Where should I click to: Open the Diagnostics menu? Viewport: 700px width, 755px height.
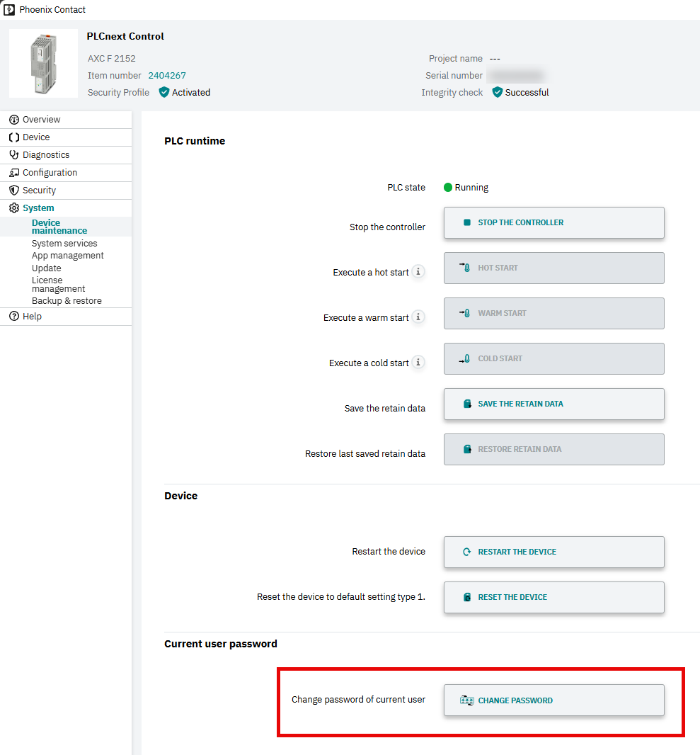[x=66, y=155]
